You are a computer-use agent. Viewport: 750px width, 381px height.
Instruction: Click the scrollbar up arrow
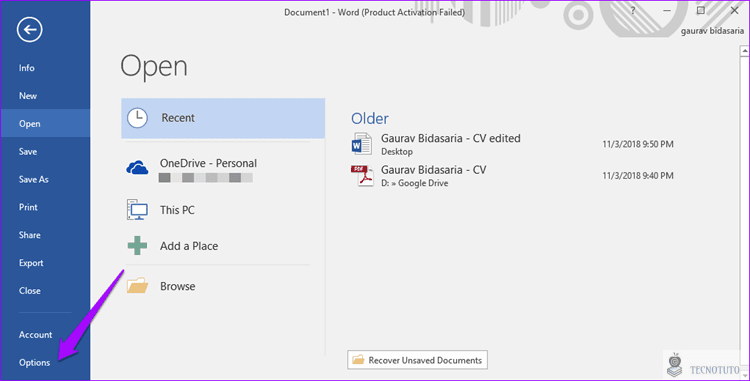(x=744, y=50)
